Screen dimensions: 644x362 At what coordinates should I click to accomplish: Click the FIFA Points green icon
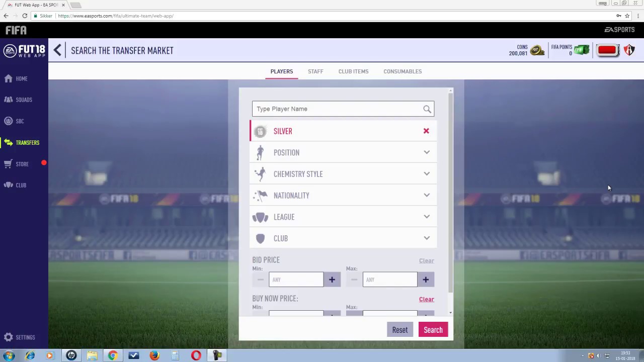pos(582,50)
